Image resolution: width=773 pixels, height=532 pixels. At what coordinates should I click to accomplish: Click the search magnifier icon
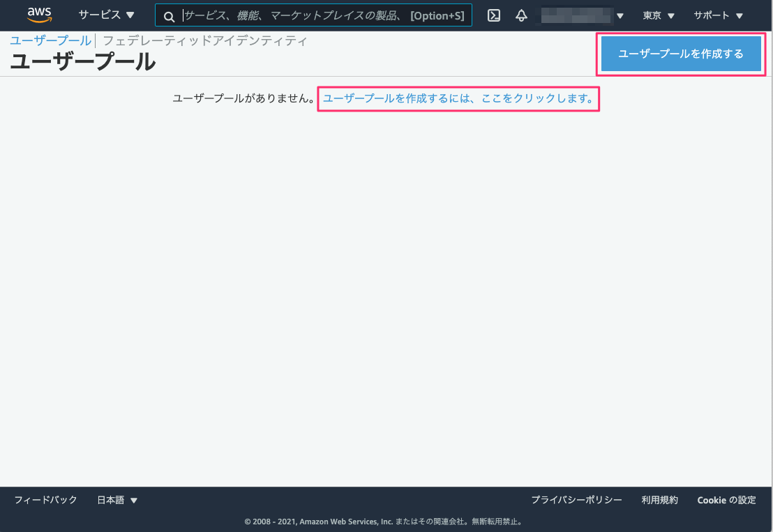tap(169, 17)
